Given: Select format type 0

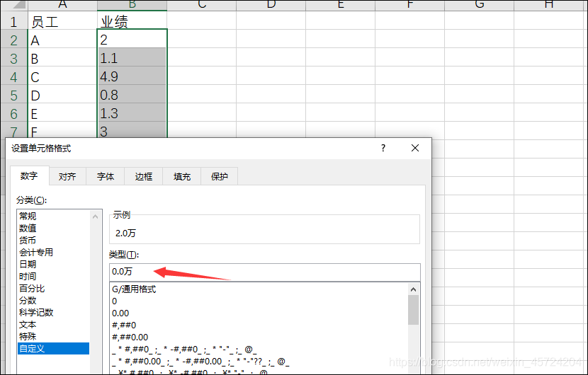Looking at the screenshot, I should click(x=259, y=301).
